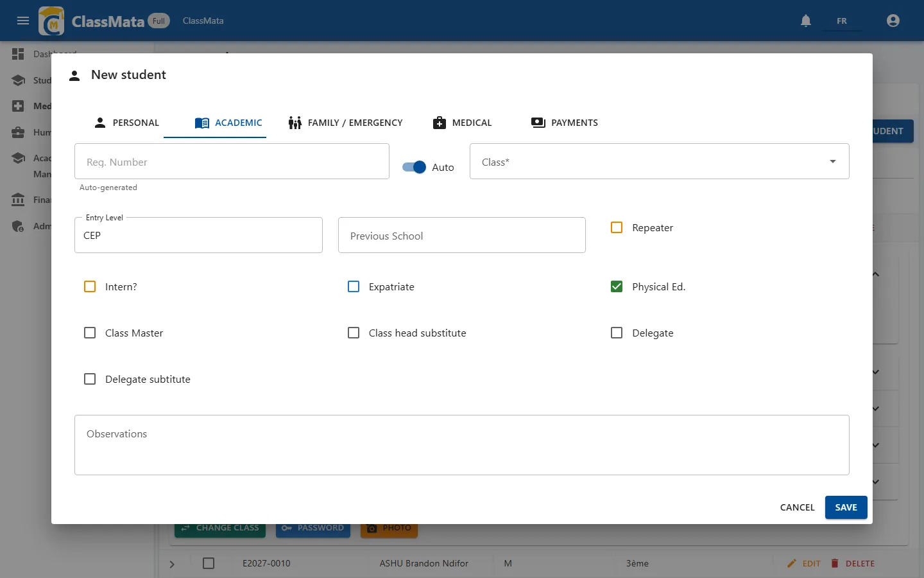924x578 pixels.
Task: Check the Class head substitute checkbox
Action: pos(354,333)
